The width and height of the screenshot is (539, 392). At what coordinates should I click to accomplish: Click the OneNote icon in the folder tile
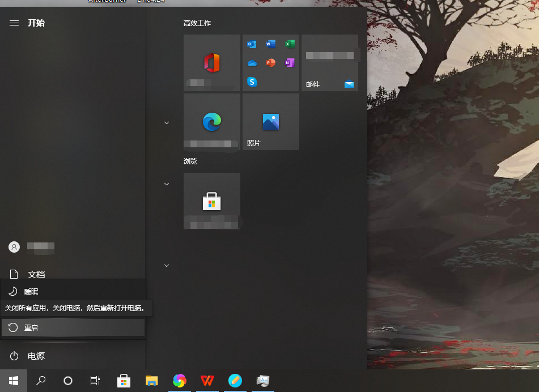coord(290,63)
